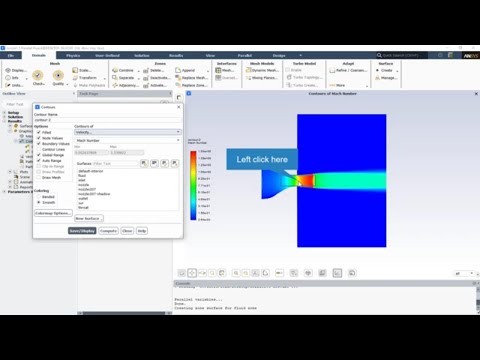Open mesh Info from the ribbon
The image size is (480, 360).
(8, 78)
